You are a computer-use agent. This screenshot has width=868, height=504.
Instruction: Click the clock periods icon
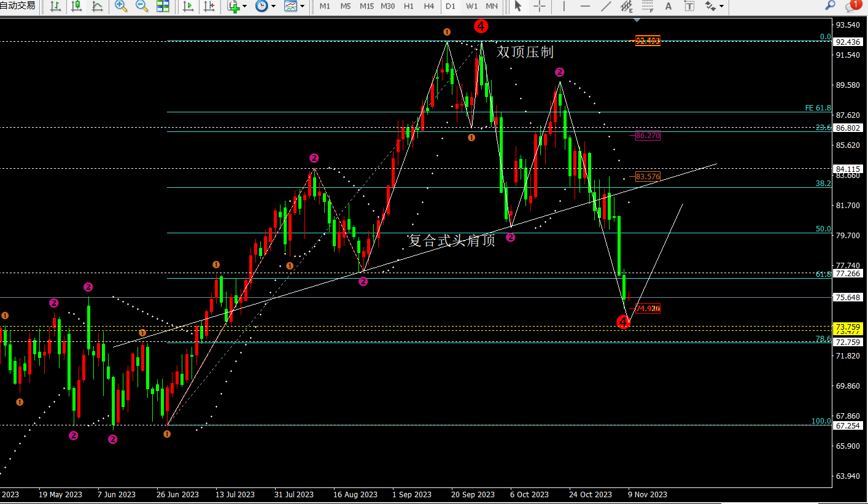(262, 6)
